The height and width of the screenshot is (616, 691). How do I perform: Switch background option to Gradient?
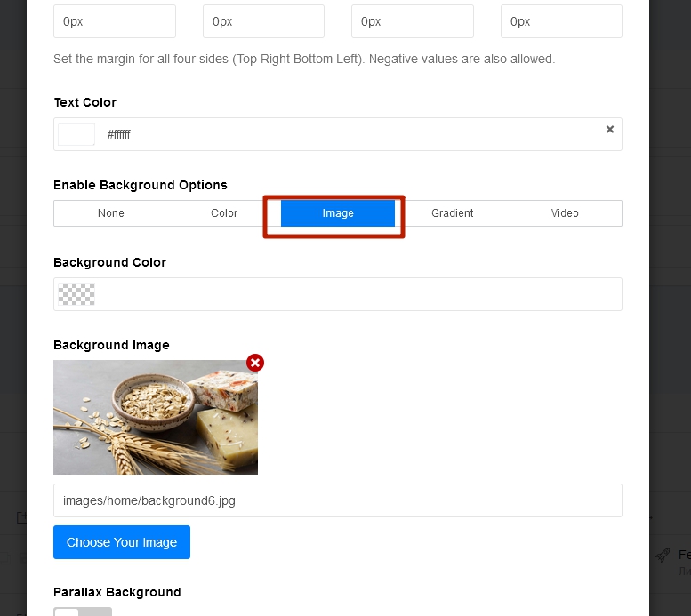tap(452, 213)
